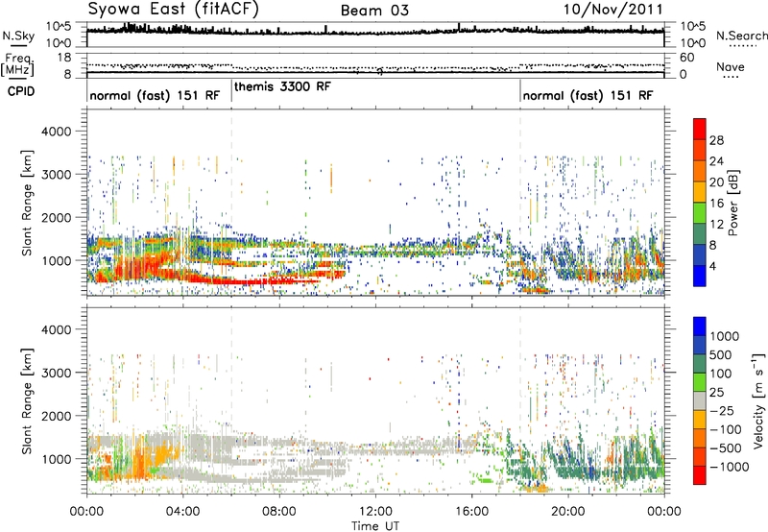
Task: Pick the red bottom segment of velocity colorbar
Action: pos(700,475)
